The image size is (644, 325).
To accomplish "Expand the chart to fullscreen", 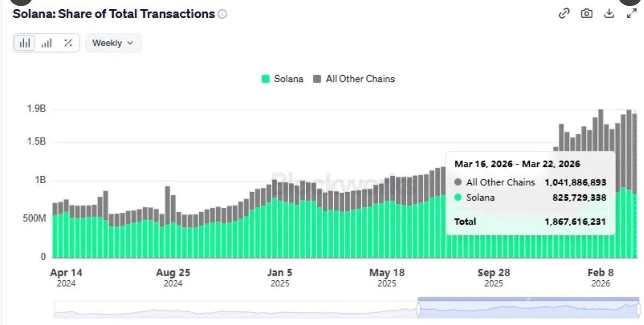I will 631,14.
